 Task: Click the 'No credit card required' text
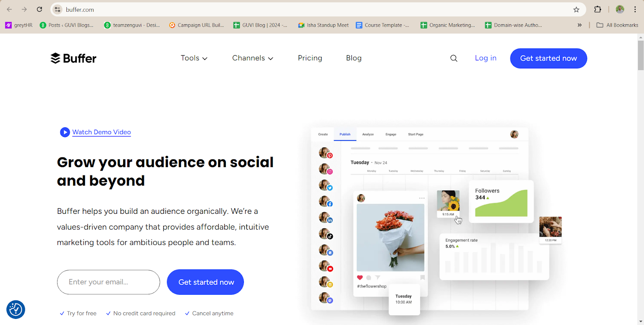(144, 313)
